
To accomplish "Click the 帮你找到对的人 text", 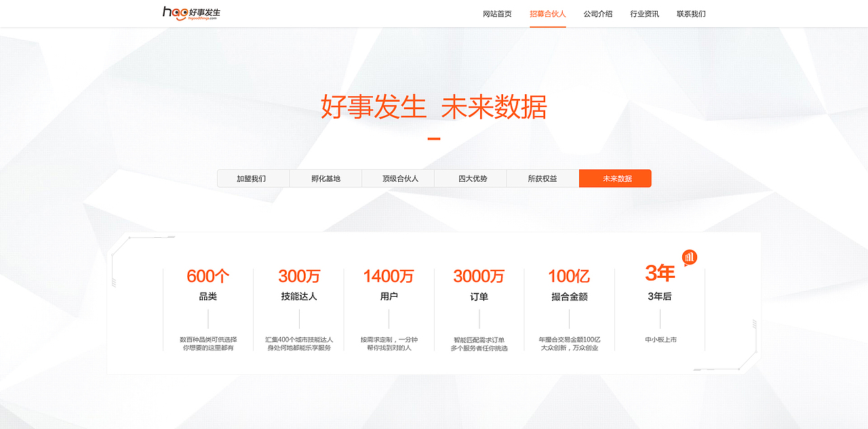I will point(389,348).
